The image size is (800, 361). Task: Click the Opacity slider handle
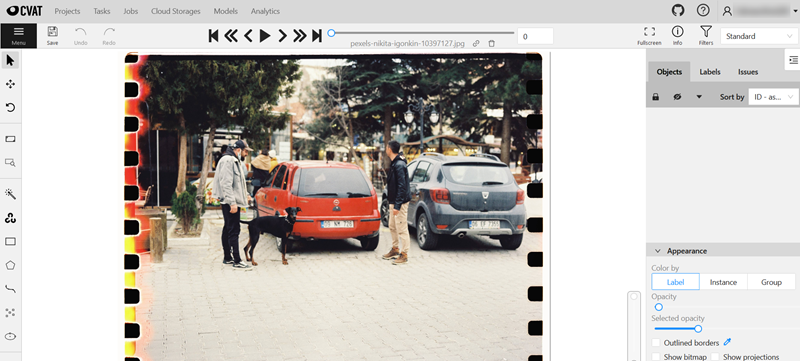[x=659, y=307]
